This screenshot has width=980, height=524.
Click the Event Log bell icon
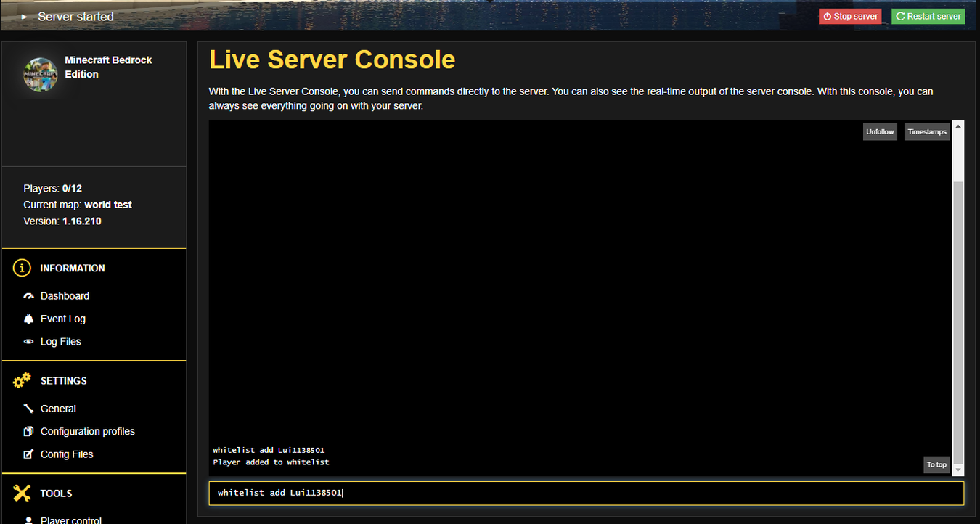pyautogui.click(x=28, y=319)
